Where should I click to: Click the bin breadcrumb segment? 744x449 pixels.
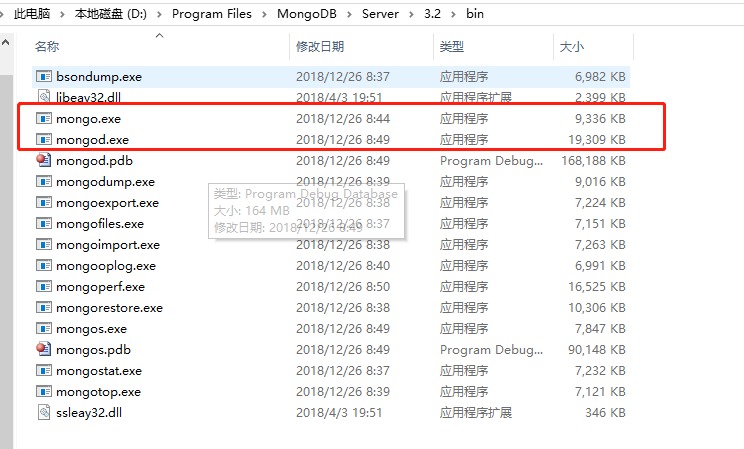pos(474,14)
